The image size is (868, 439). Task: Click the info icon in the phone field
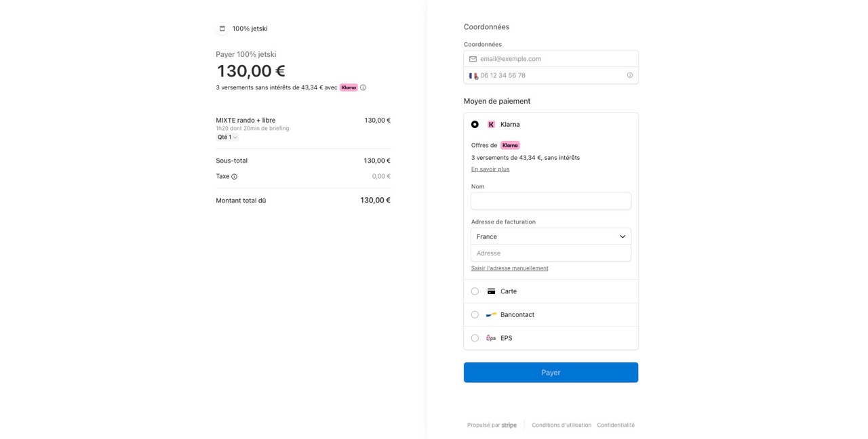coord(630,75)
